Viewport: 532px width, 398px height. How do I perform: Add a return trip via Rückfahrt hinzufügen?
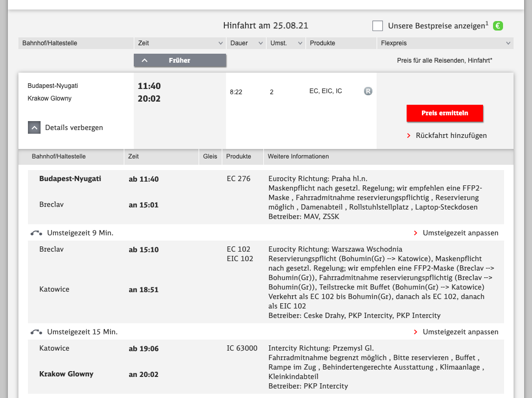[451, 136]
